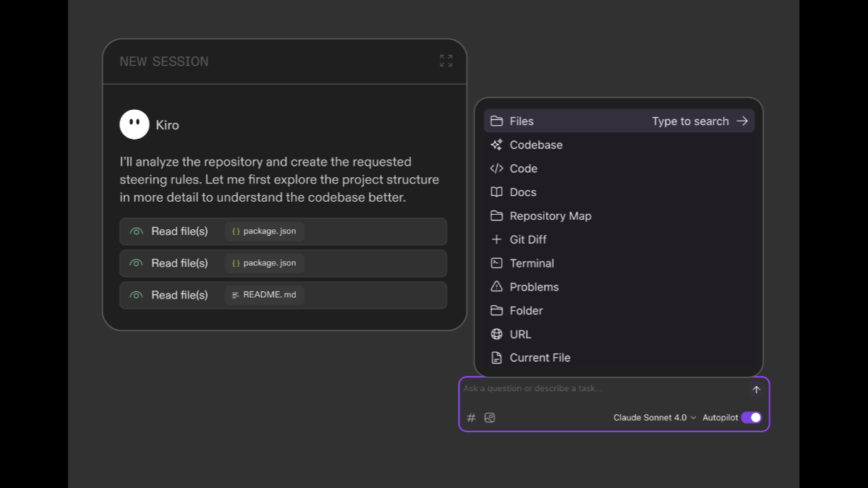Select Repository Map in the context menu
Viewport: 868px width, 488px height.
click(550, 216)
